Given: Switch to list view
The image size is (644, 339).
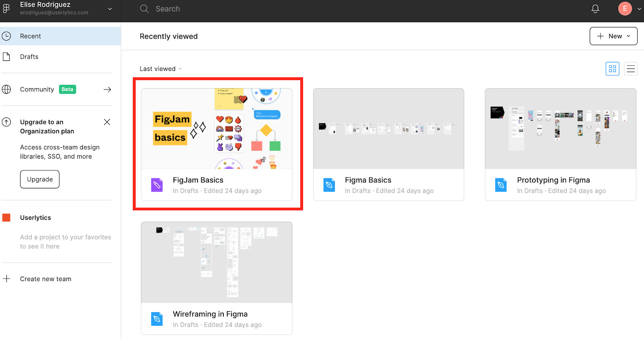Looking at the screenshot, I should point(631,69).
